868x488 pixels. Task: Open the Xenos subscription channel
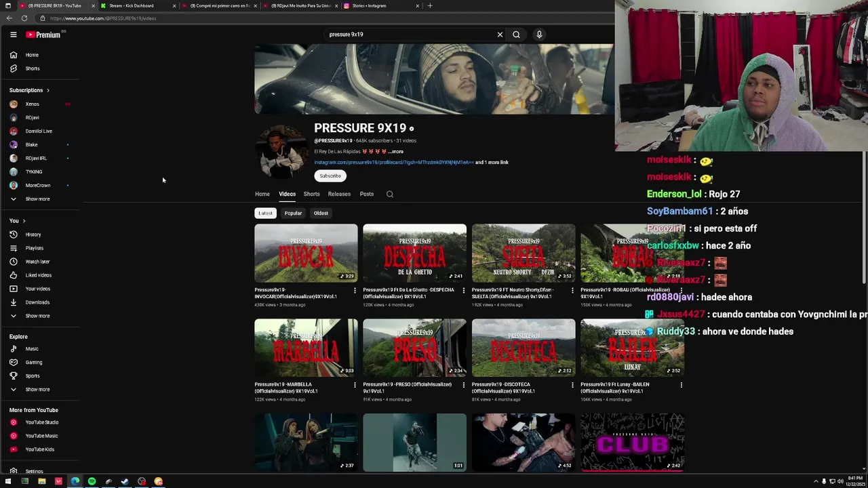click(x=41, y=104)
